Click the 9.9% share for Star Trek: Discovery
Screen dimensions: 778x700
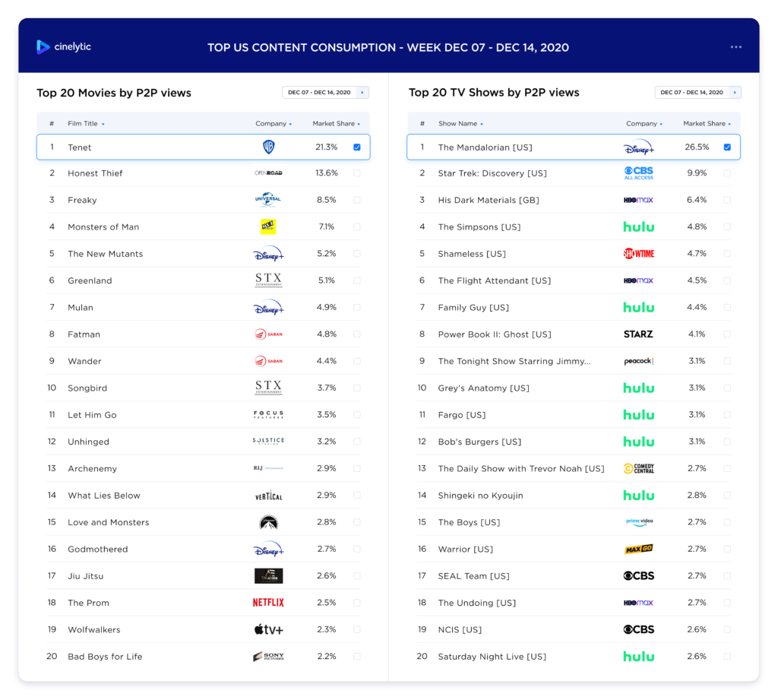[x=697, y=173]
